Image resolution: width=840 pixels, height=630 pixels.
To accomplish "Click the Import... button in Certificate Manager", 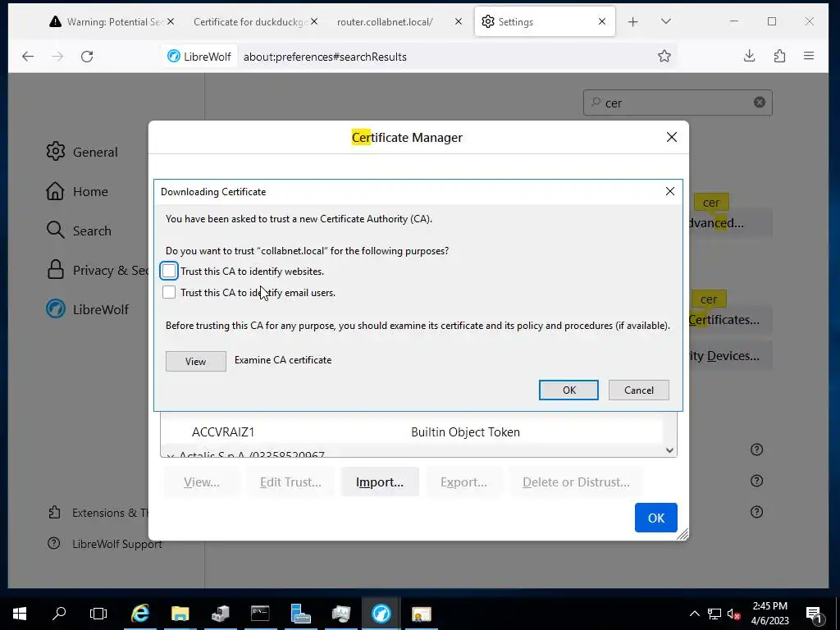I will click(380, 482).
